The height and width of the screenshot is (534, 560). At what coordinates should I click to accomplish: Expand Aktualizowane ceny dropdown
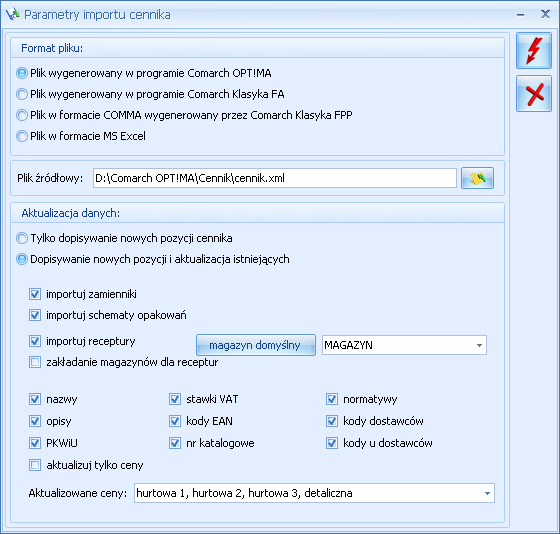pos(487,493)
